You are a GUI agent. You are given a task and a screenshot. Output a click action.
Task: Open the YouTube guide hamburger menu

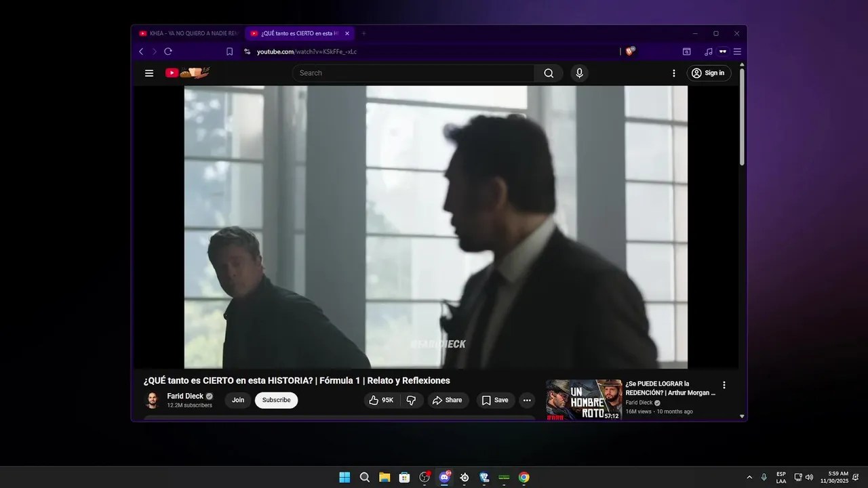(149, 73)
